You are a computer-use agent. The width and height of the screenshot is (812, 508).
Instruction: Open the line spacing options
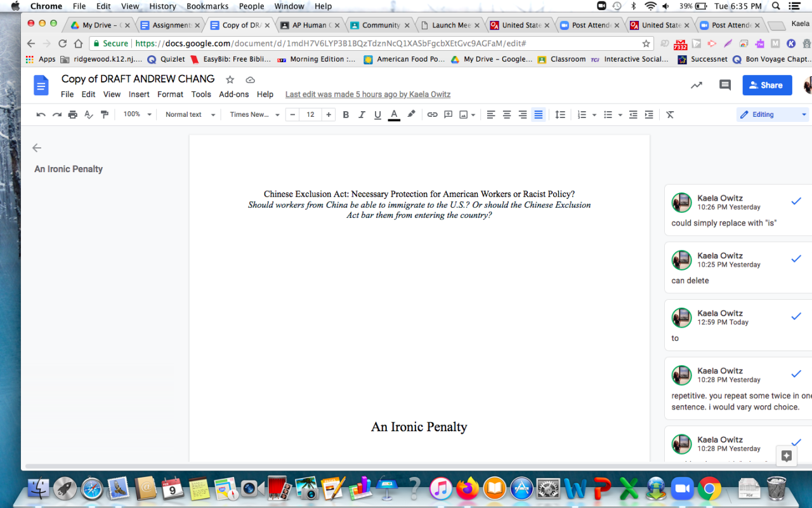[x=560, y=115]
